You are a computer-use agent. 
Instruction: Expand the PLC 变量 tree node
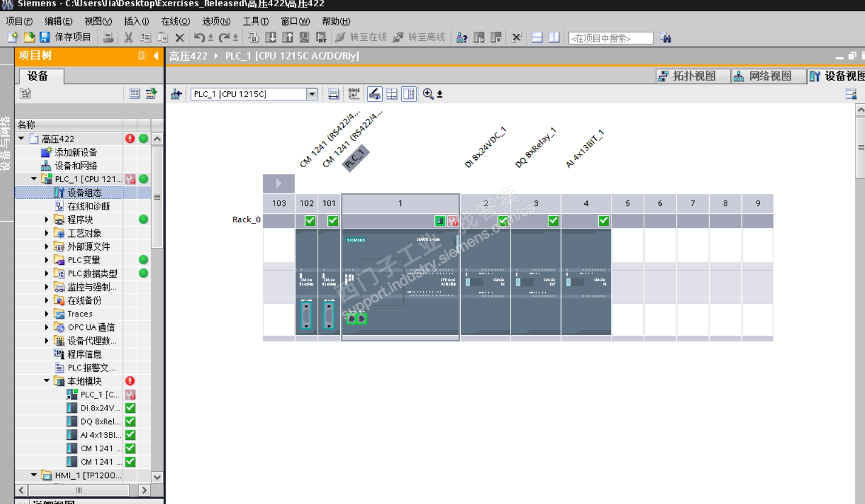[47, 260]
